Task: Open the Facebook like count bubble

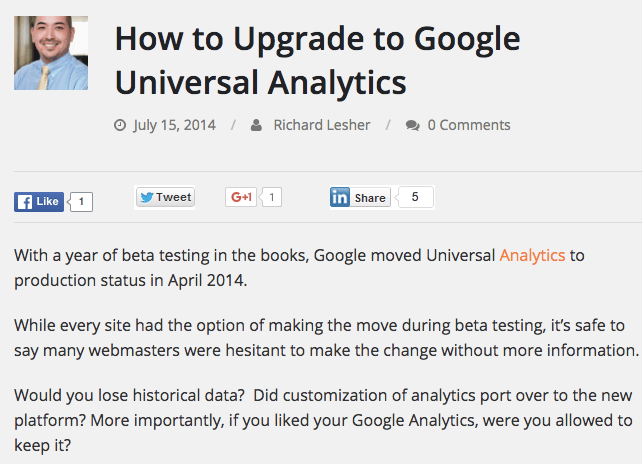Action: coord(81,201)
